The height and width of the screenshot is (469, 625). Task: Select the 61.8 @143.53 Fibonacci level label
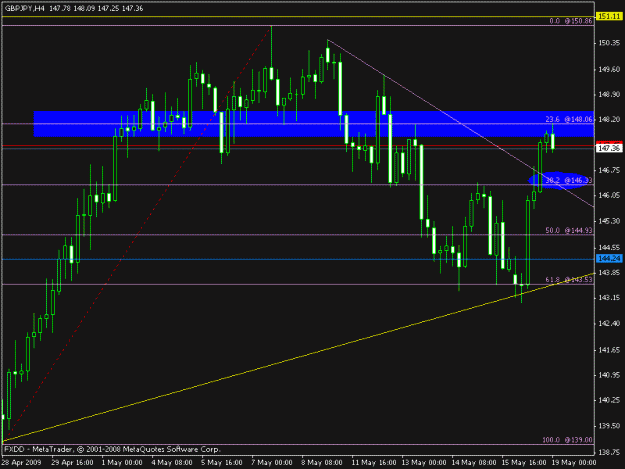click(x=569, y=280)
